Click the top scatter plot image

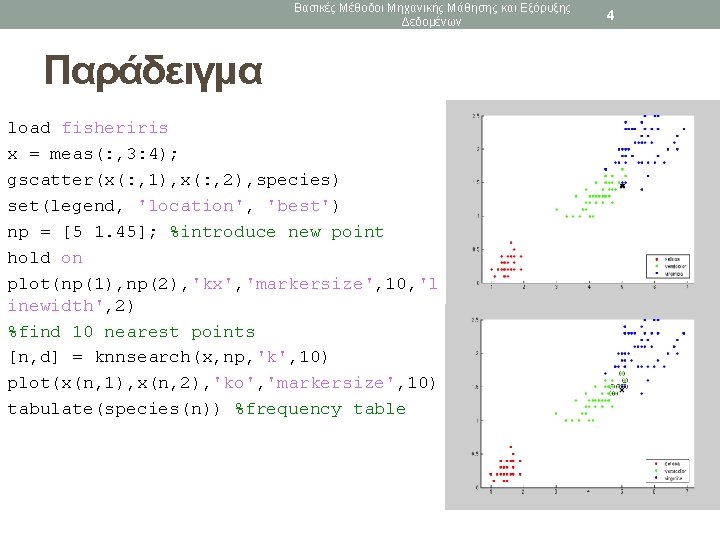click(x=583, y=200)
